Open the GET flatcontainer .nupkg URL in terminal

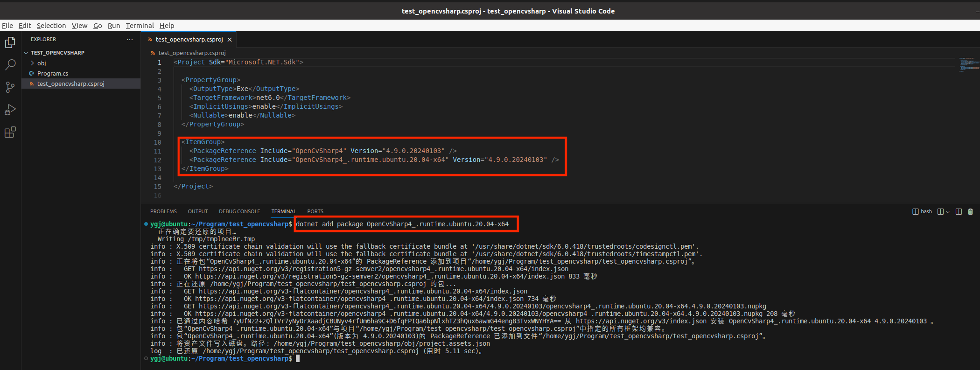point(483,307)
